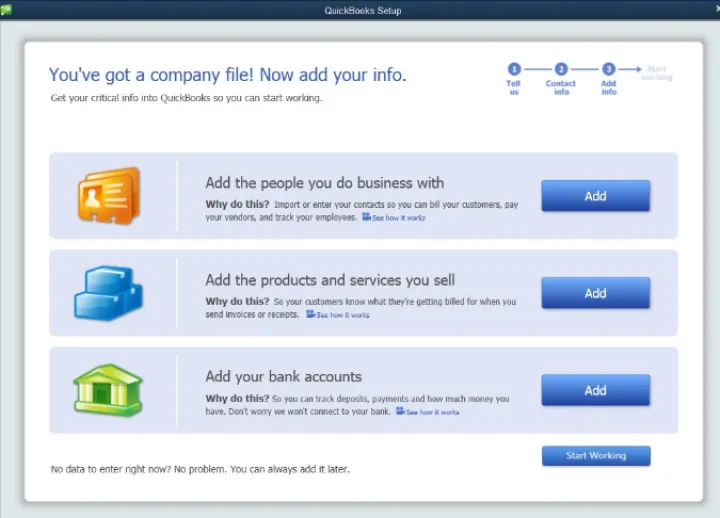Click the green bank building icon

point(107,389)
